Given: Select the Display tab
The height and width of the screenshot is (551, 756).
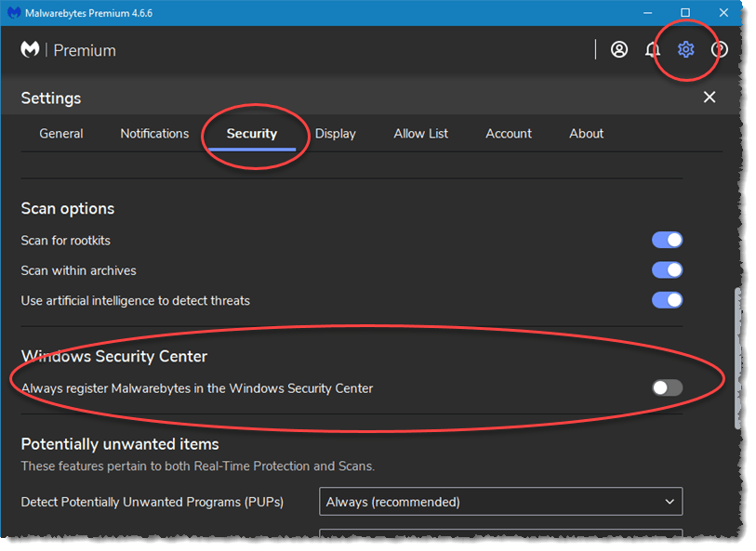Looking at the screenshot, I should [336, 133].
